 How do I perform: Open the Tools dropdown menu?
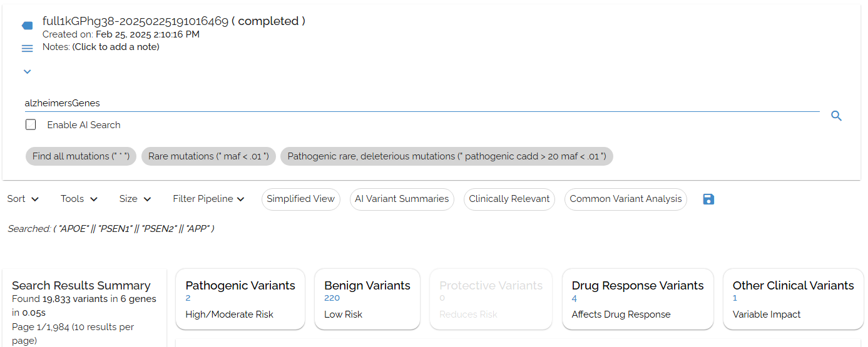79,199
